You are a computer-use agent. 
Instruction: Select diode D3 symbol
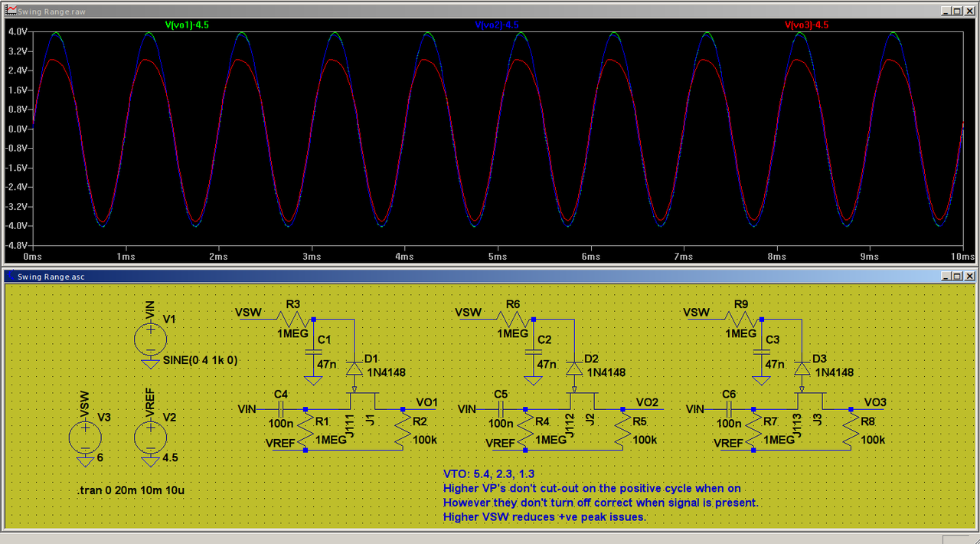(802, 369)
